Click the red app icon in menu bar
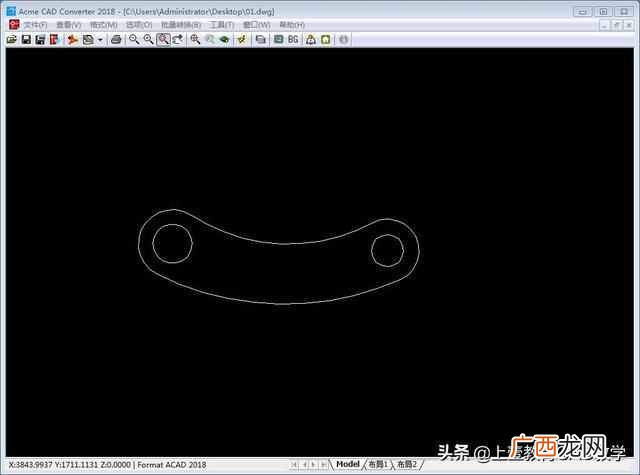 [14, 25]
